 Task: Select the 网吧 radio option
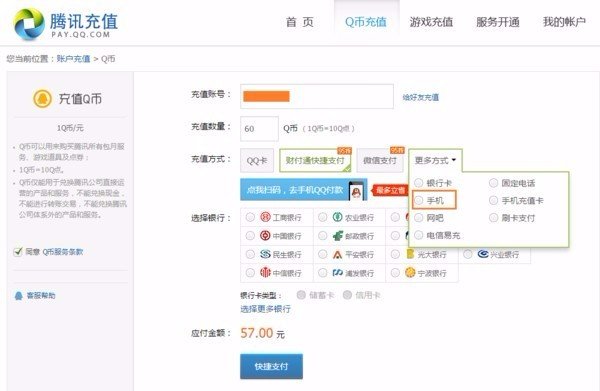pos(419,218)
